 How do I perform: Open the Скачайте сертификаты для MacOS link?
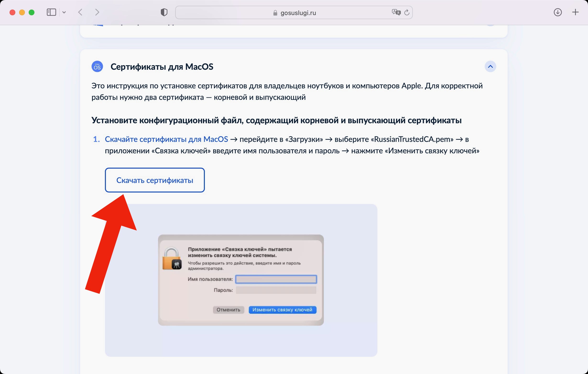167,139
